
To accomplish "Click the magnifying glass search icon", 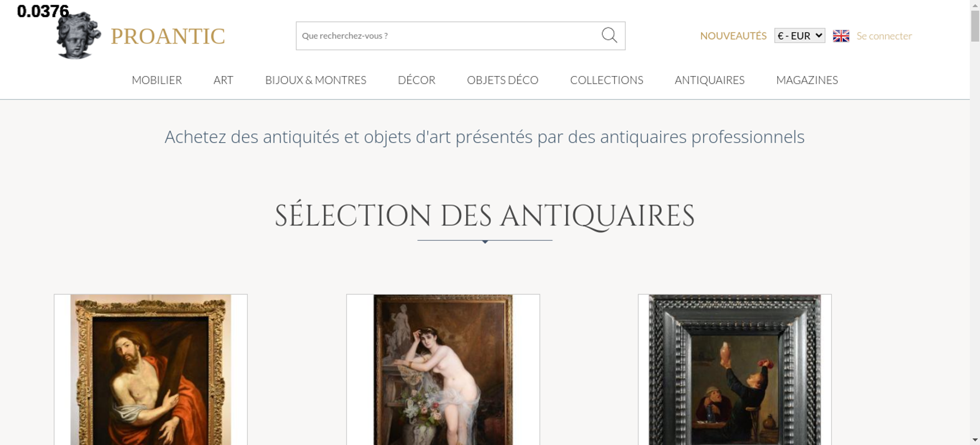I will coord(609,35).
